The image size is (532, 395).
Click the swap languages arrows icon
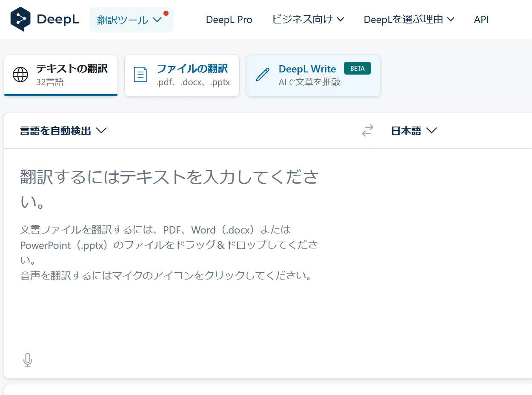pos(368,130)
